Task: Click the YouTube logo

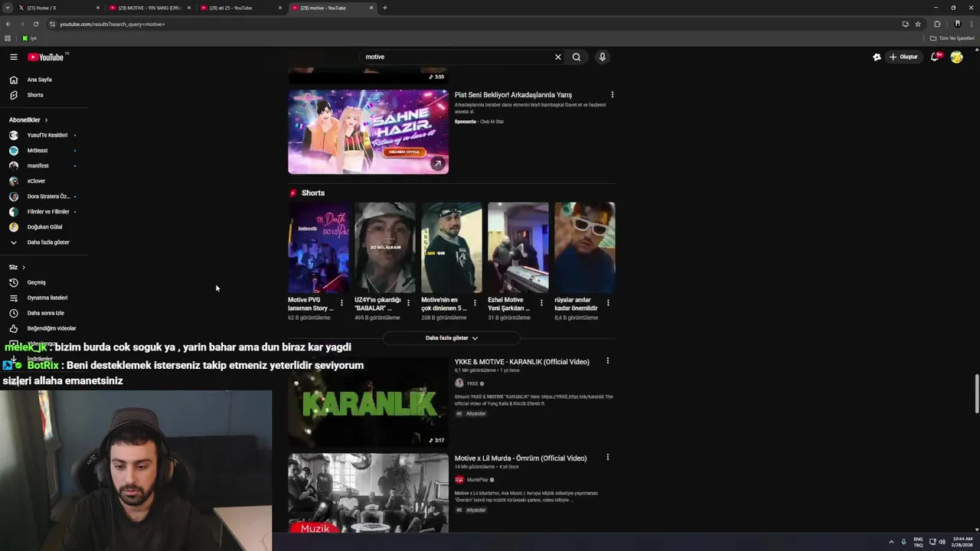Action: click(x=46, y=57)
